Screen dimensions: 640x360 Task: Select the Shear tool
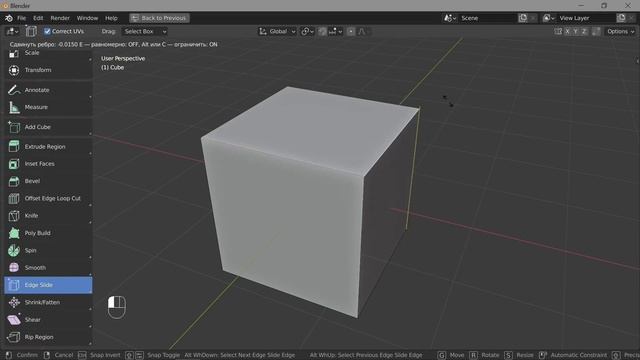click(x=48, y=320)
